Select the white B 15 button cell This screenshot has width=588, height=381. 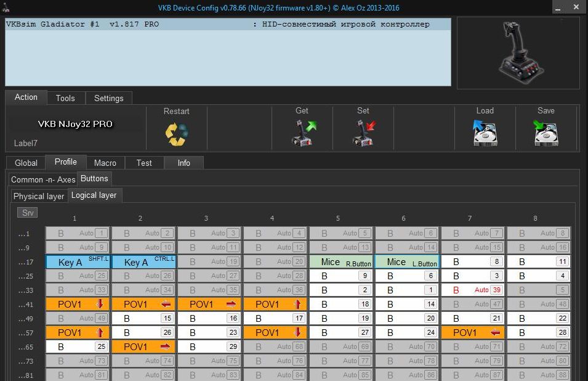pyautogui.click(x=143, y=318)
